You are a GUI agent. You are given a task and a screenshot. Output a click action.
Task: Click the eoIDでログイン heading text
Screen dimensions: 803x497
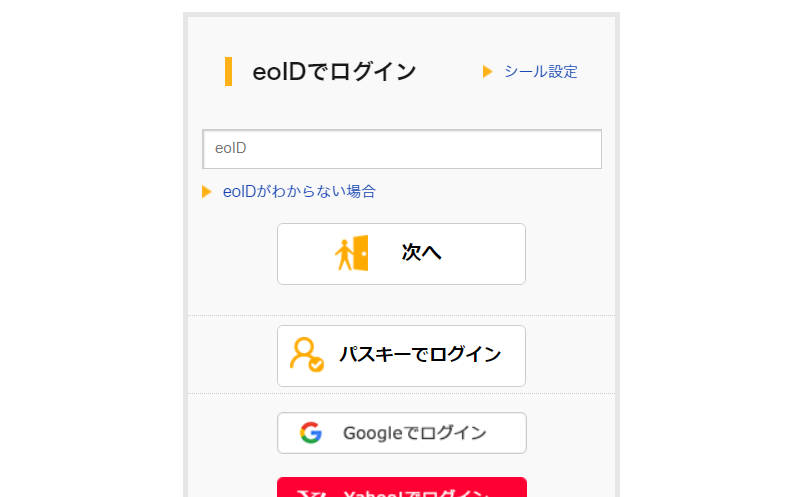point(334,72)
